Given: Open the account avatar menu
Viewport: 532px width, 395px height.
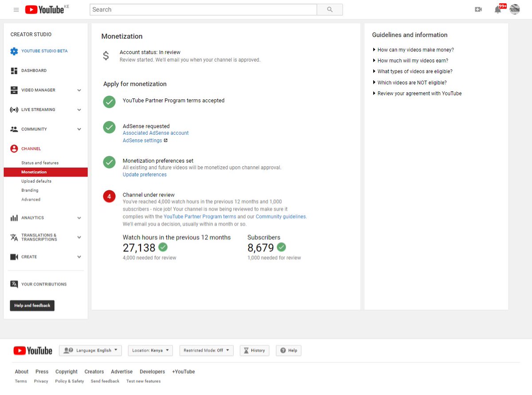Looking at the screenshot, I should click(x=514, y=9).
